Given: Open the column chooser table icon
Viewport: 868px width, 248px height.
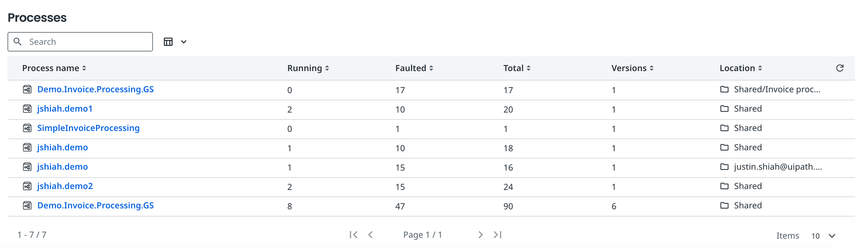Looking at the screenshot, I should pos(168,42).
